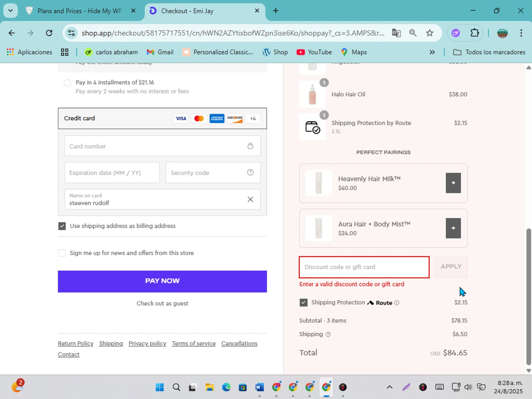Open Windows Start menu
The height and width of the screenshot is (399, 532).
160,387
